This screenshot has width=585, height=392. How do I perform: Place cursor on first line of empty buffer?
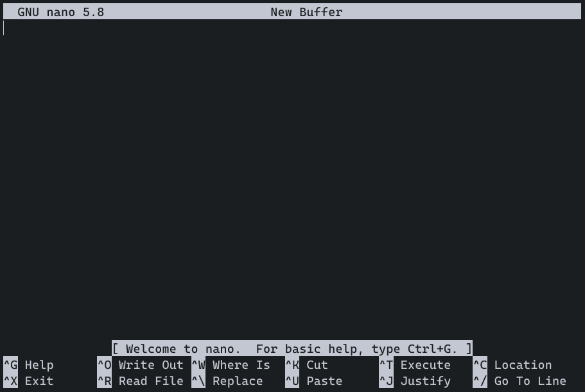[x=292, y=28]
